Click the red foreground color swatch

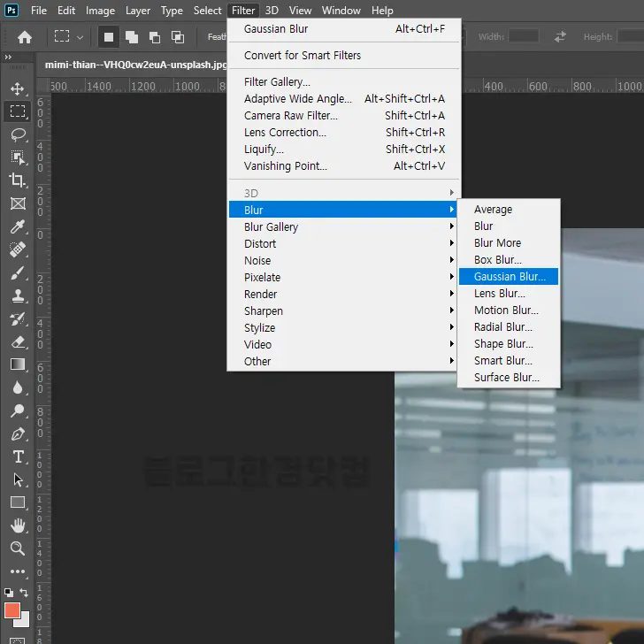coord(12,610)
